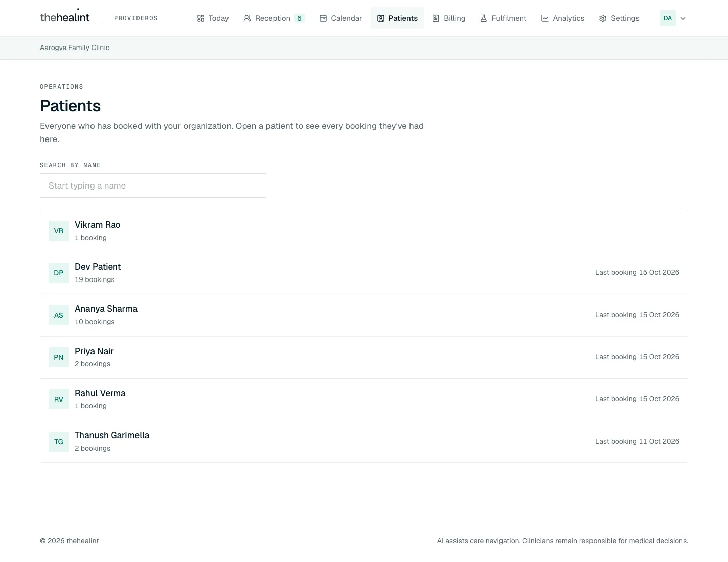Open the Fulfilment tab label
This screenshot has height=562, width=728.
(x=509, y=18)
